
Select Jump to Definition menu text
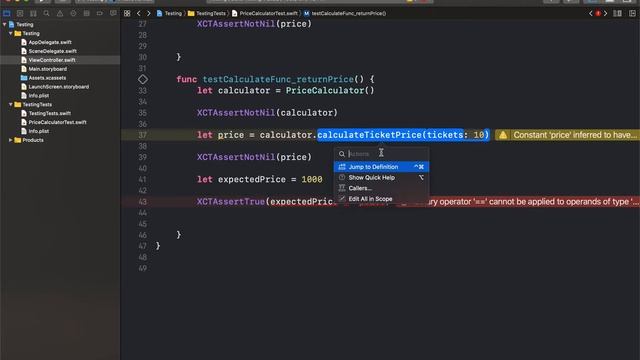click(x=373, y=167)
